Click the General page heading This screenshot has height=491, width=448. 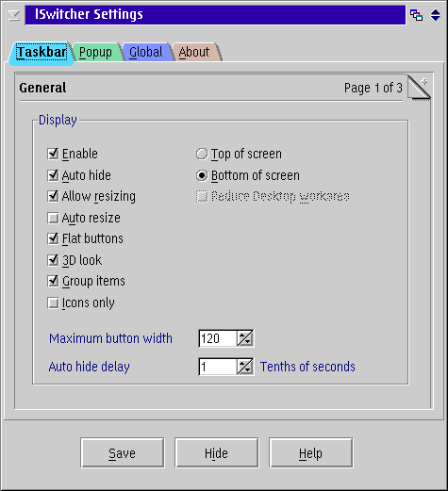(x=42, y=88)
